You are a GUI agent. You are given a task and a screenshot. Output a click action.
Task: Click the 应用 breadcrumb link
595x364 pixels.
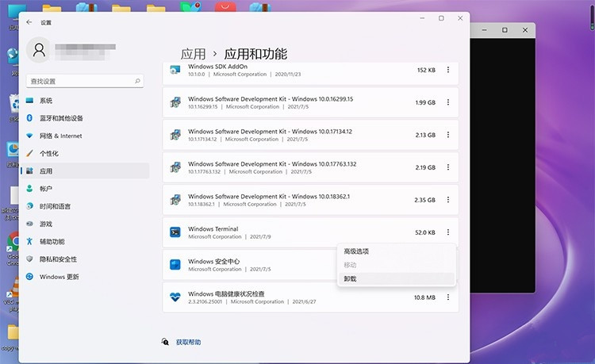(193, 54)
